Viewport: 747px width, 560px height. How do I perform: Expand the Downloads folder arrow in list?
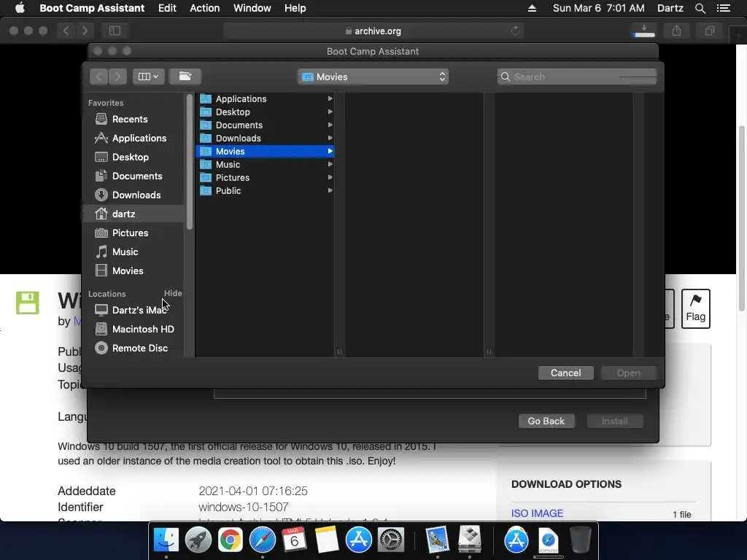coord(330,138)
